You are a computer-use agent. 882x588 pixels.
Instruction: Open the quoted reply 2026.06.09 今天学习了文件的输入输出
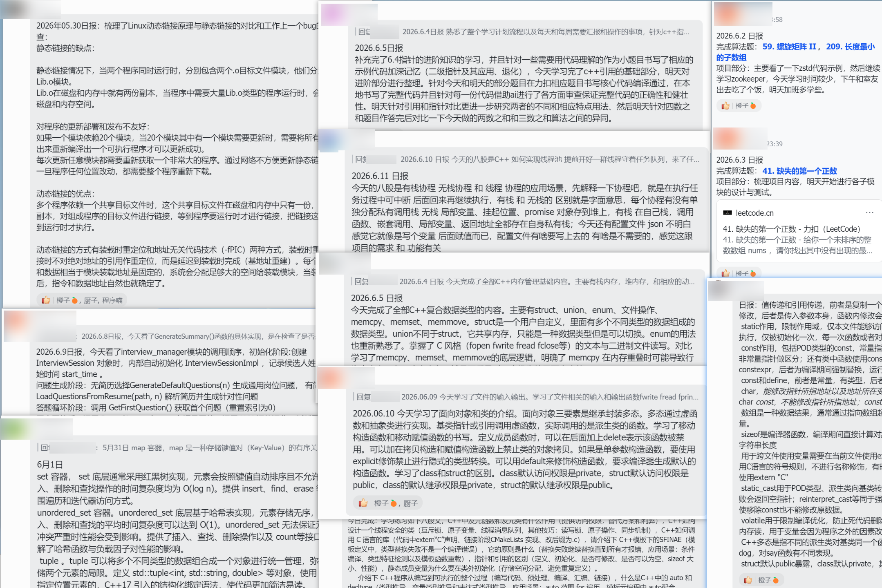(x=526, y=397)
